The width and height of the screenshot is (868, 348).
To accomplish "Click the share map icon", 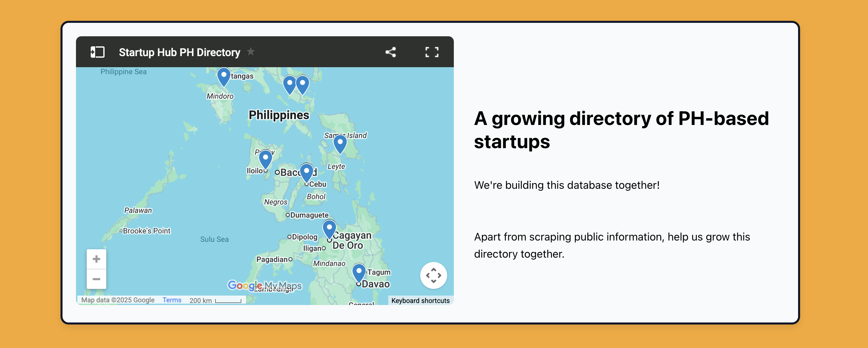I will pos(391,52).
